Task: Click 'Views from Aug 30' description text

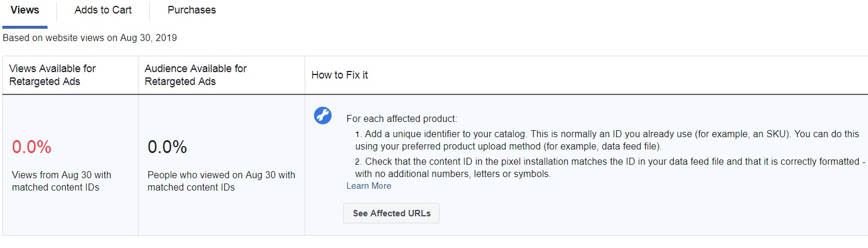Action: [x=62, y=181]
